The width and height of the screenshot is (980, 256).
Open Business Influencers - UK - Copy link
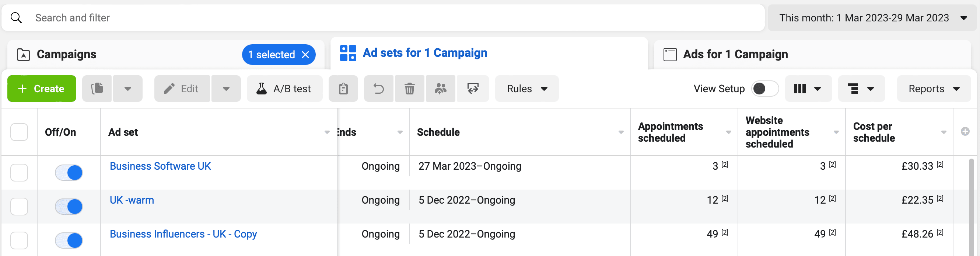pyautogui.click(x=183, y=234)
